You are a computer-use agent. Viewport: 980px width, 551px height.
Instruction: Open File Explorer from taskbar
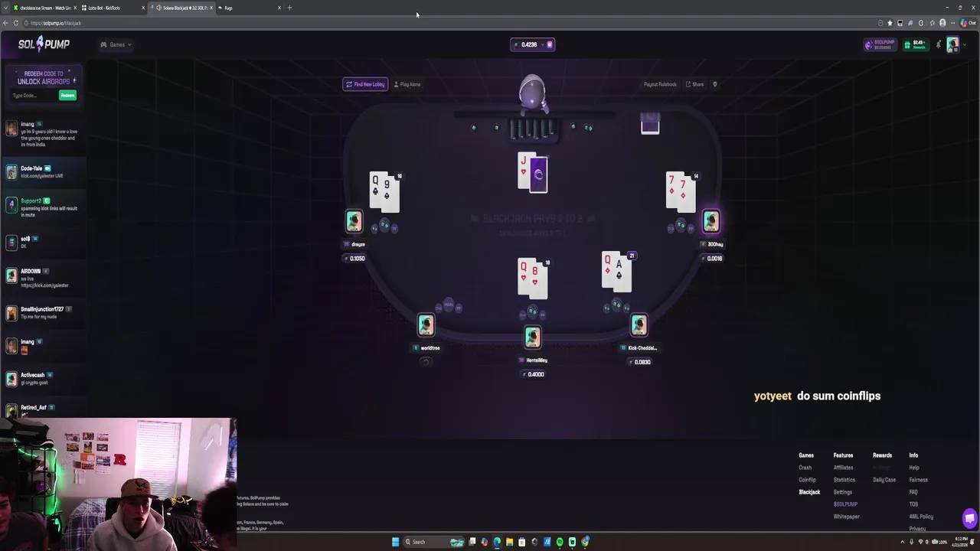(509, 542)
